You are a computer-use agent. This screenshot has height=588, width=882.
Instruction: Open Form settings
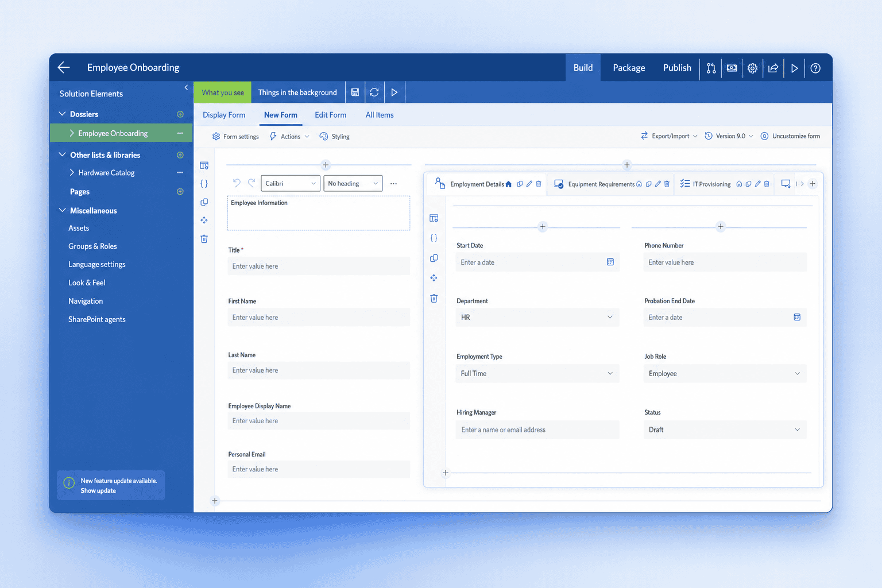point(235,137)
